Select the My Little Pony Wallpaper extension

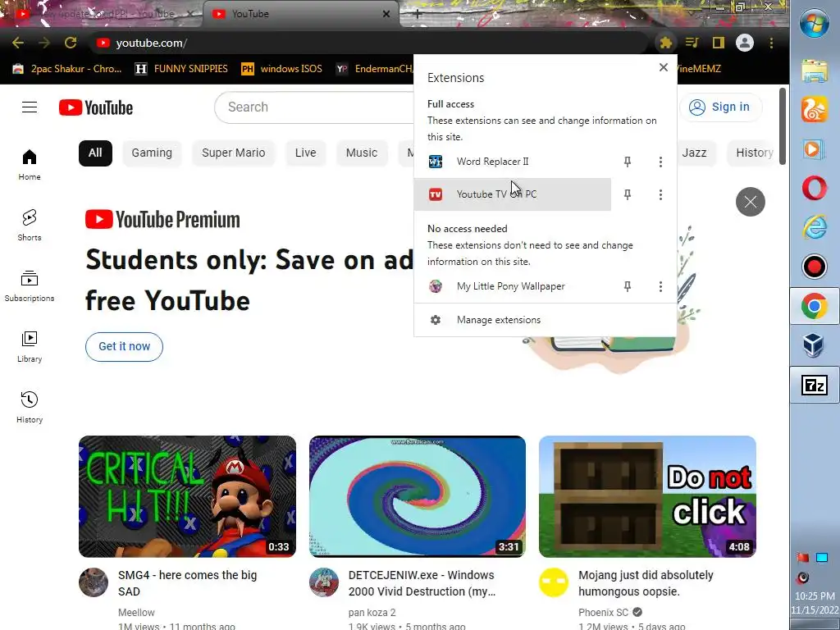click(513, 286)
